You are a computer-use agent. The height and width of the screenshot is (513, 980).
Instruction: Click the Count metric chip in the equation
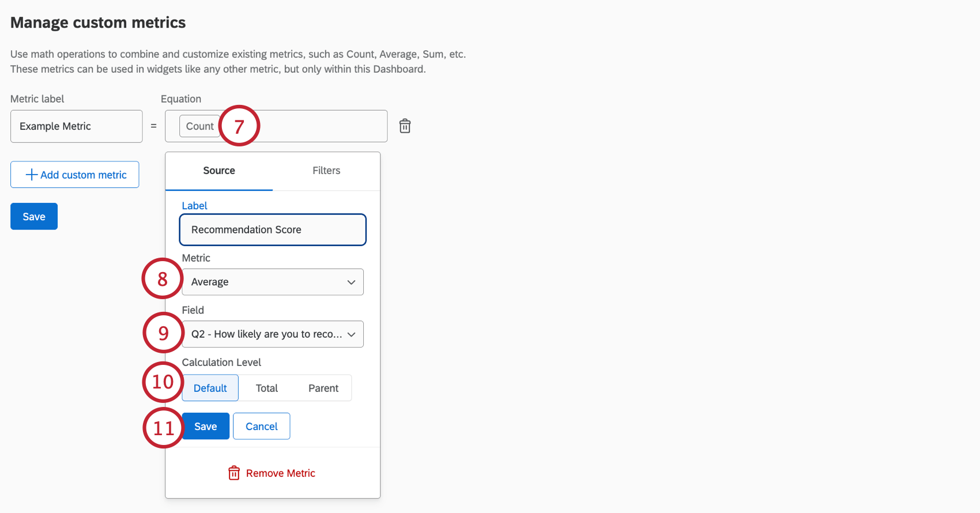coord(199,126)
